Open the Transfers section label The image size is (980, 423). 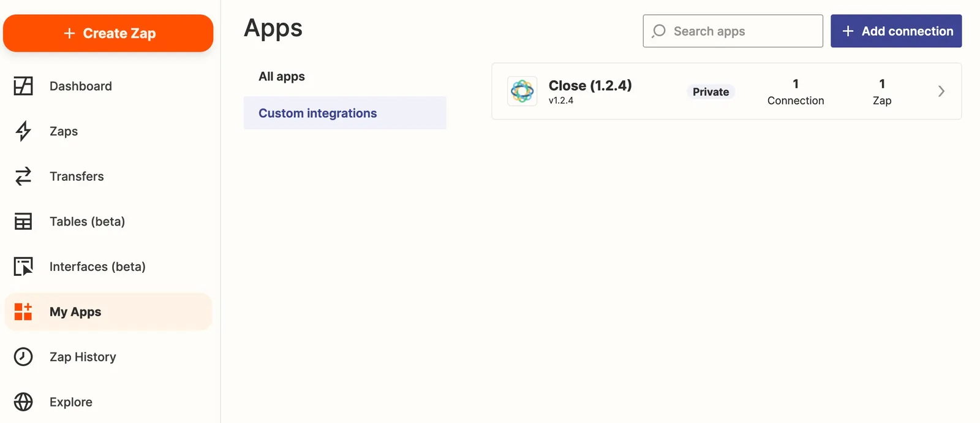pos(77,177)
